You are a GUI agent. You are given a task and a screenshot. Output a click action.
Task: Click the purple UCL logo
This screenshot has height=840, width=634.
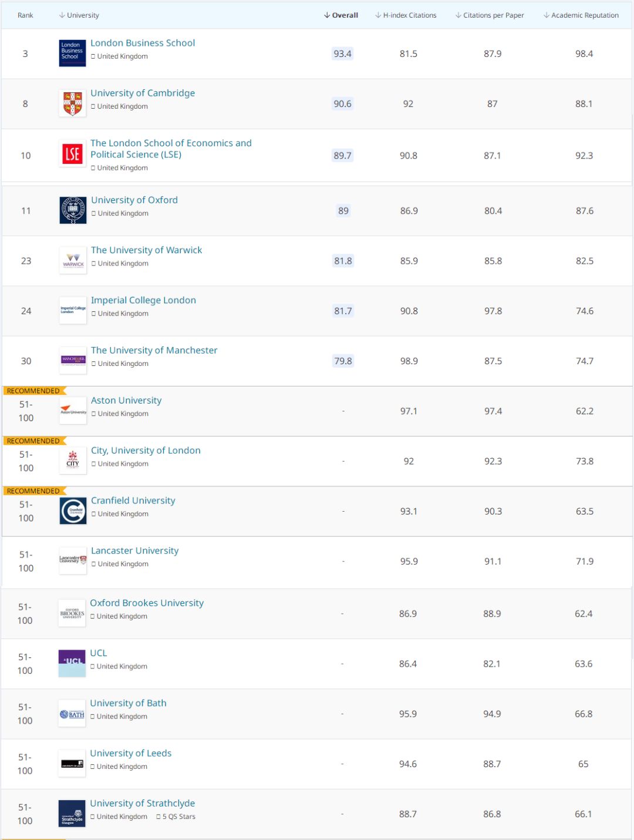72,663
